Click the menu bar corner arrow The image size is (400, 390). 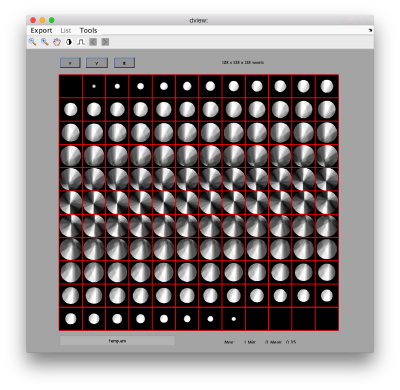click(x=370, y=30)
